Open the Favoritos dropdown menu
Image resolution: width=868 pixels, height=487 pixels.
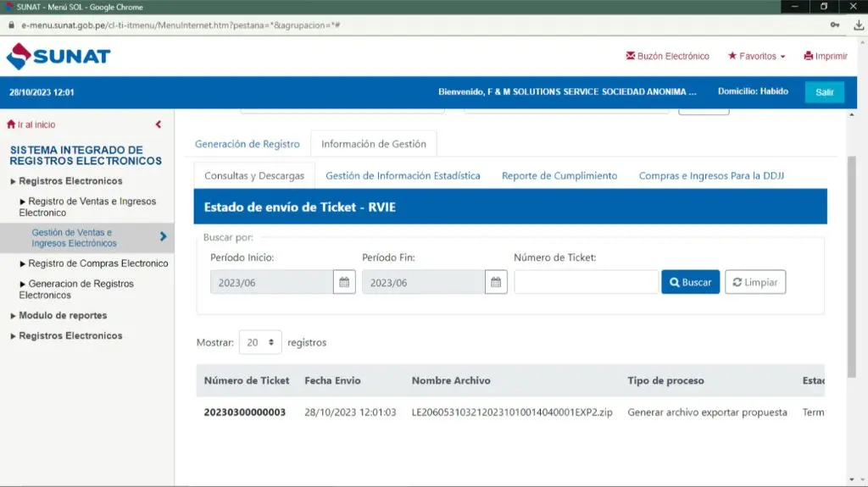pyautogui.click(x=757, y=57)
